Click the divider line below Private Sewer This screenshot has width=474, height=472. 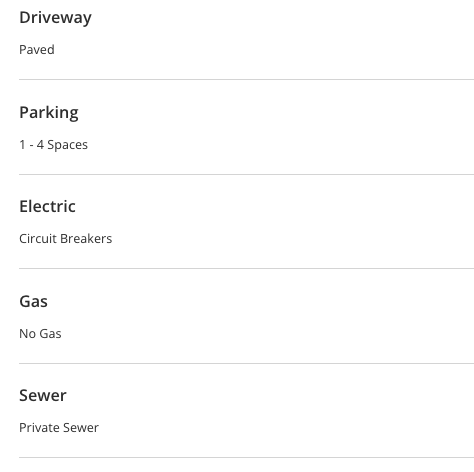tap(247, 458)
